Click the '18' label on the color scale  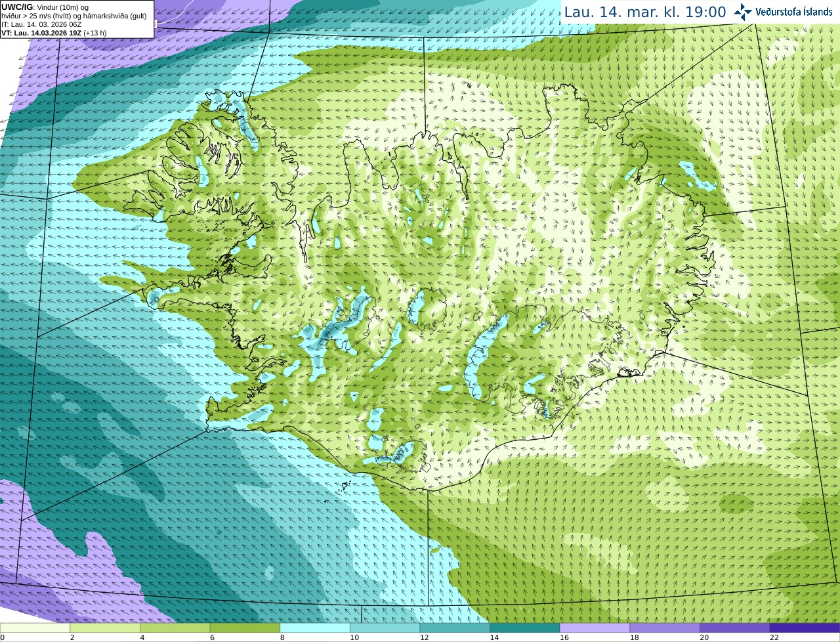point(635,637)
